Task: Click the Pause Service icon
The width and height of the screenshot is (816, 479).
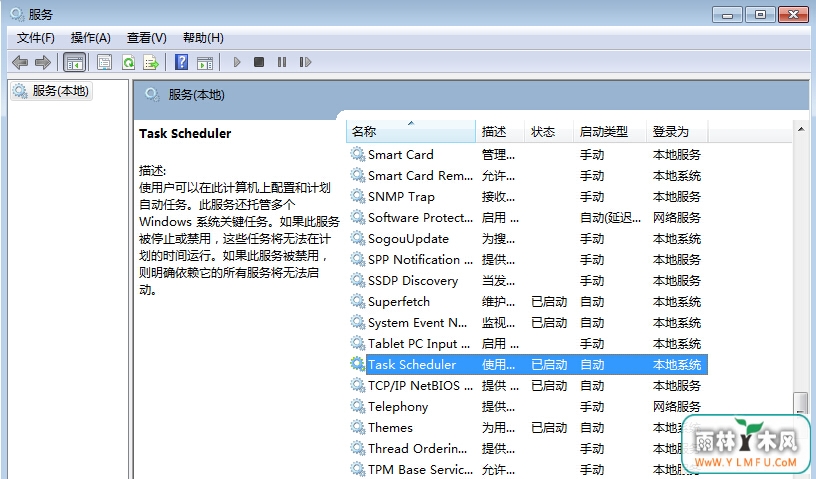Action: 282,62
